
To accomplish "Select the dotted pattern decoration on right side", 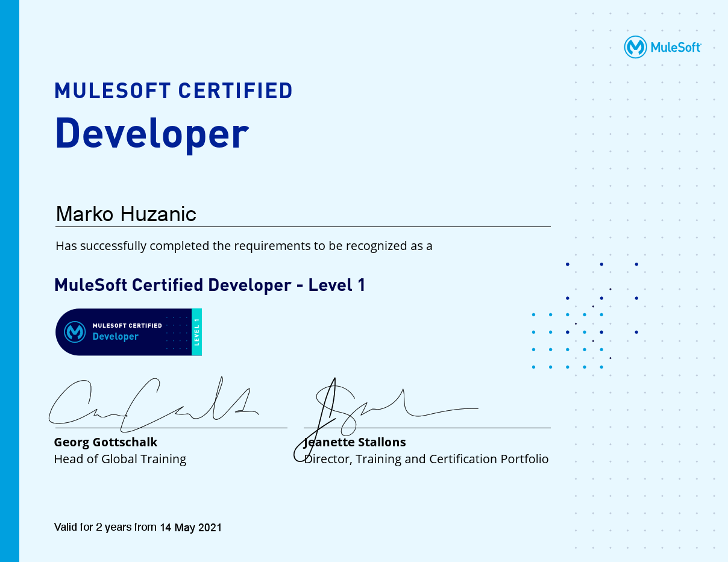I will coord(585,313).
